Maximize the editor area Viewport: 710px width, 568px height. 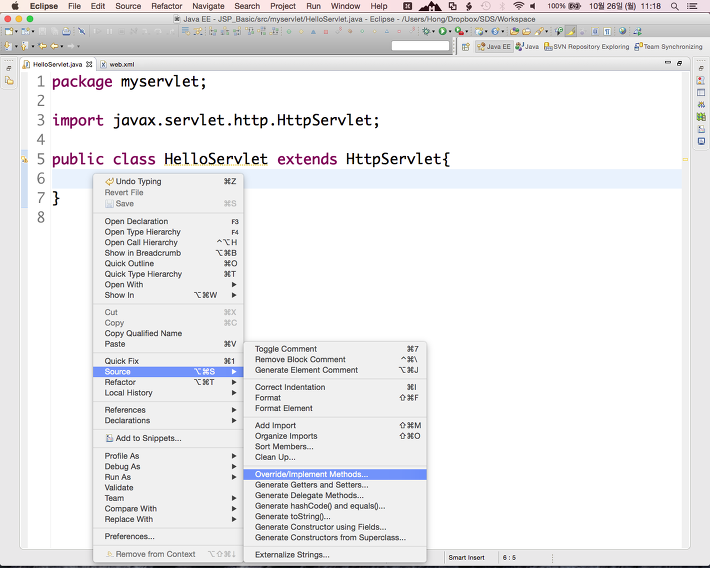(x=679, y=63)
